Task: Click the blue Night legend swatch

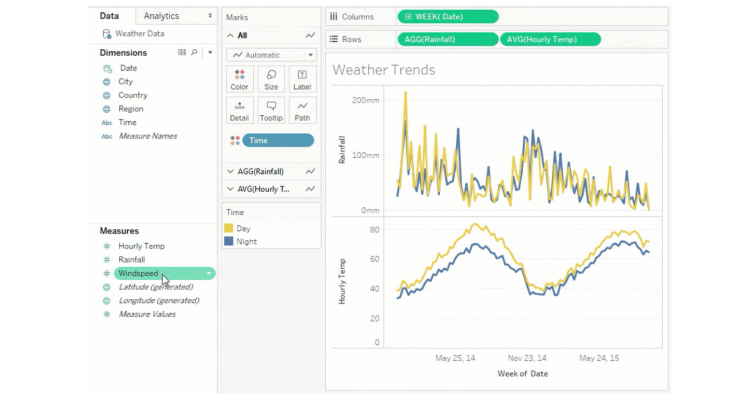Action: [229, 241]
